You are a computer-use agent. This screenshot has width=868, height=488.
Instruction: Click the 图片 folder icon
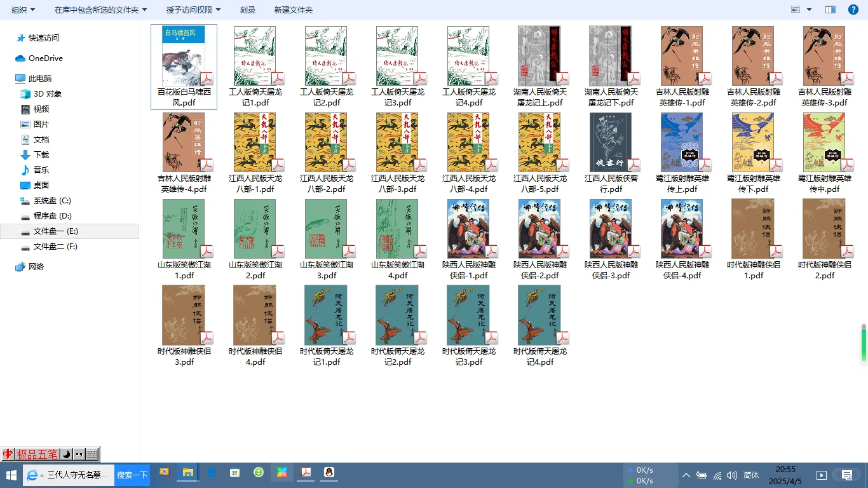tap(25, 125)
